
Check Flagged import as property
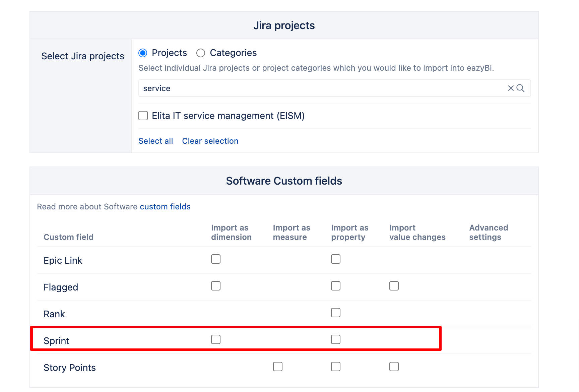tap(335, 286)
